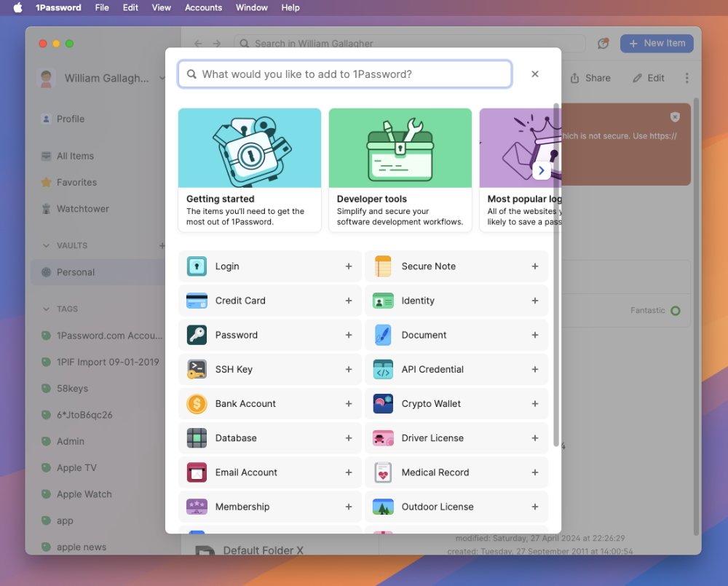Click the Membership stars icon
The width and height of the screenshot is (728, 586).
coord(197,507)
